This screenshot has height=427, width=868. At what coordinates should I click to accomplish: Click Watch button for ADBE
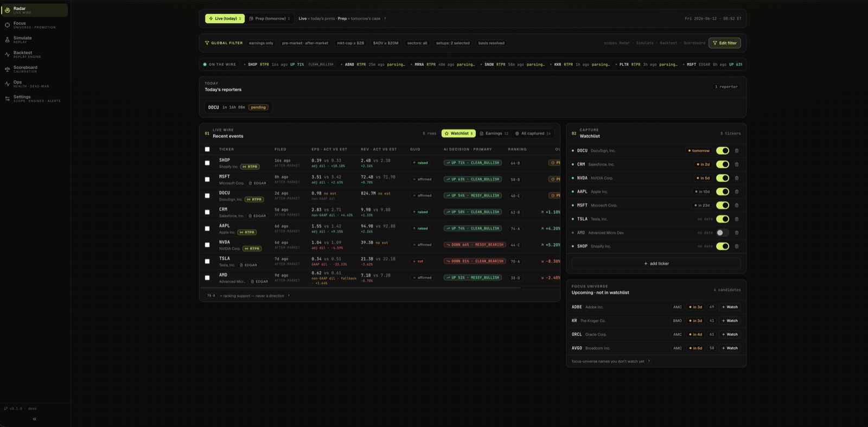click(x=730, y=307)
